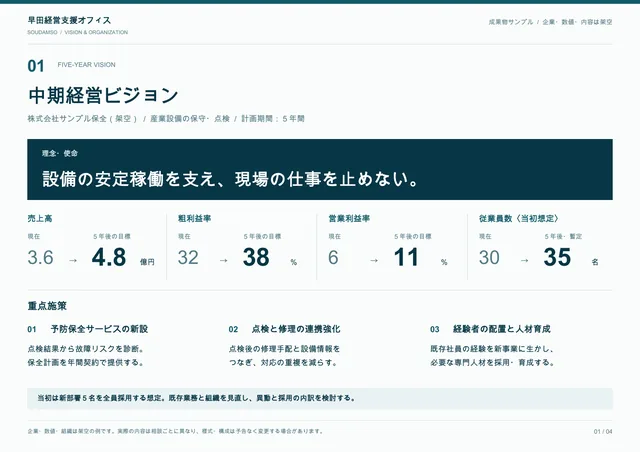
Task: Click the '営業利益率' metric heading
Action: (x=349, y=218)
